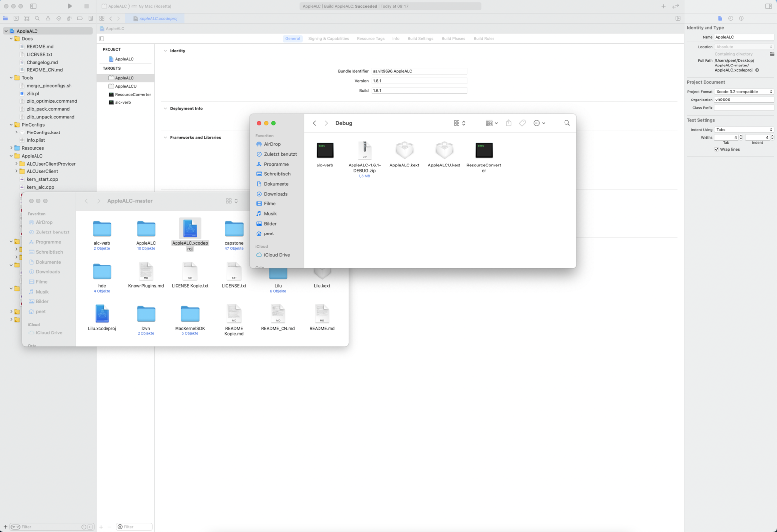The image size is (777, 532).
Task: Switch to the Build Settings tab
Action: coord(420,39)
